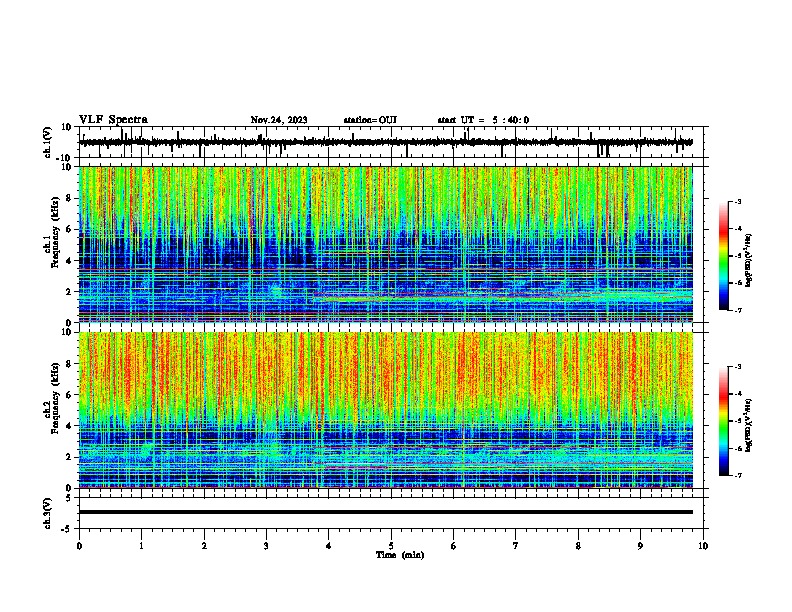This screenshot has width=792, height=612.
Task: Click the 5 tick label on the time axis
Action: point(391,546)
